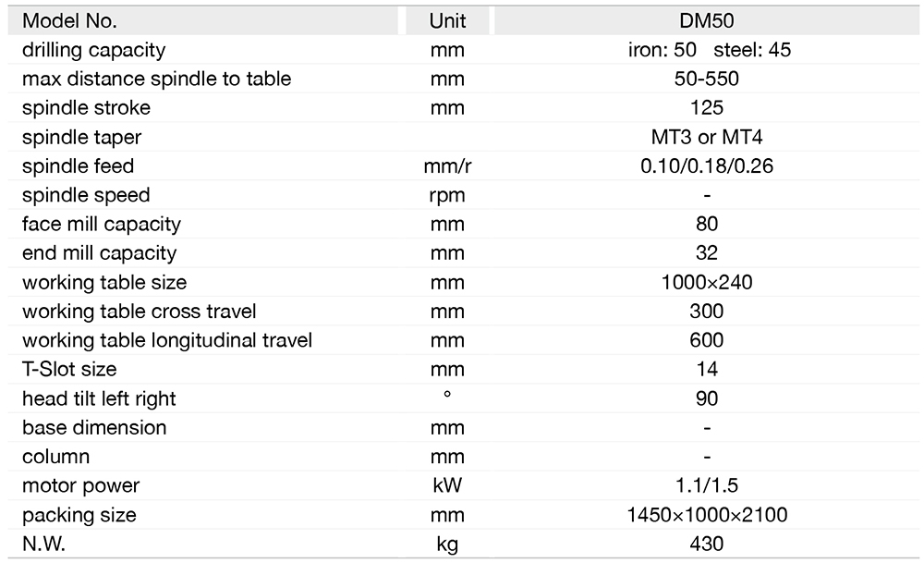Screen dimensions: 924x563
Task: Select the "max distance spindle to table" label
Action: pyautogui.click(x=156, y=79)
